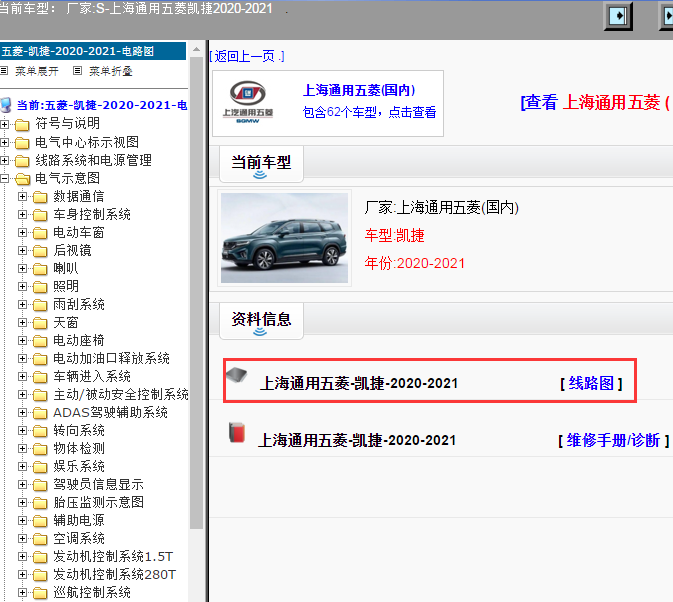Click folder icon of 线路系统和电源管理

[x=22, y=161]
